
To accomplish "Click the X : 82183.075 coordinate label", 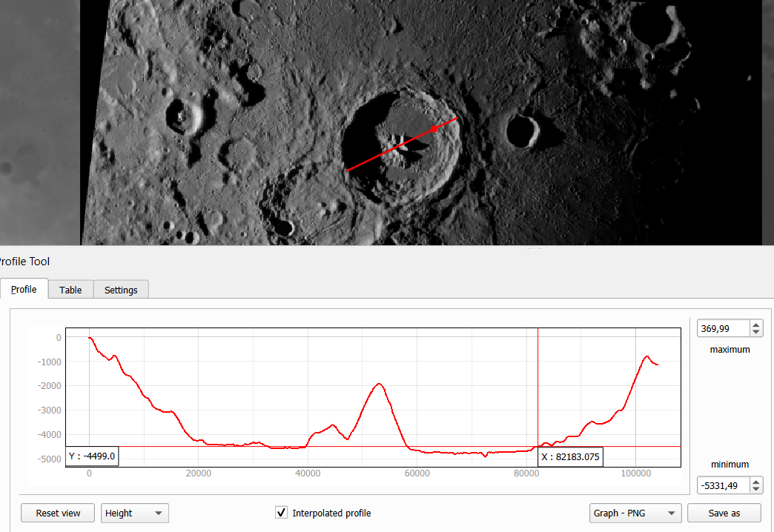I will point(570,457).
